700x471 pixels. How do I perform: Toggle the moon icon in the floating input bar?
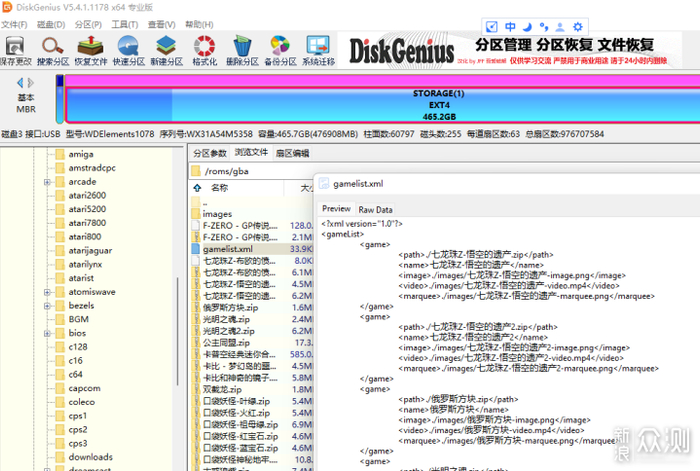[x=528, y=26]
